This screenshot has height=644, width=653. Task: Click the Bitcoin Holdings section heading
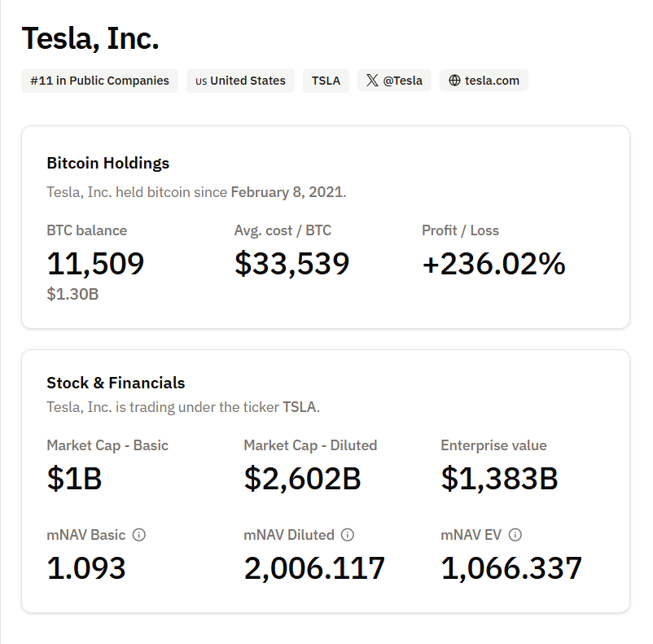(x=107, y=163)
